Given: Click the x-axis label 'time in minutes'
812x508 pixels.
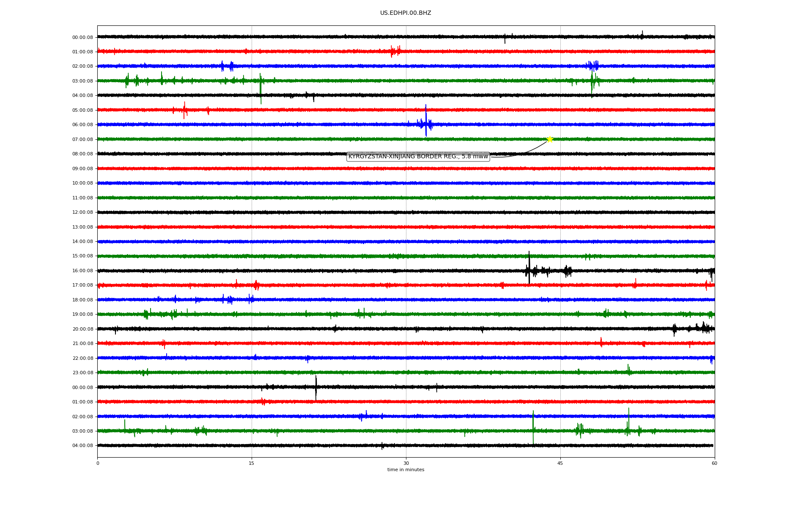Looking at the screenshot, I should point(405,470).
